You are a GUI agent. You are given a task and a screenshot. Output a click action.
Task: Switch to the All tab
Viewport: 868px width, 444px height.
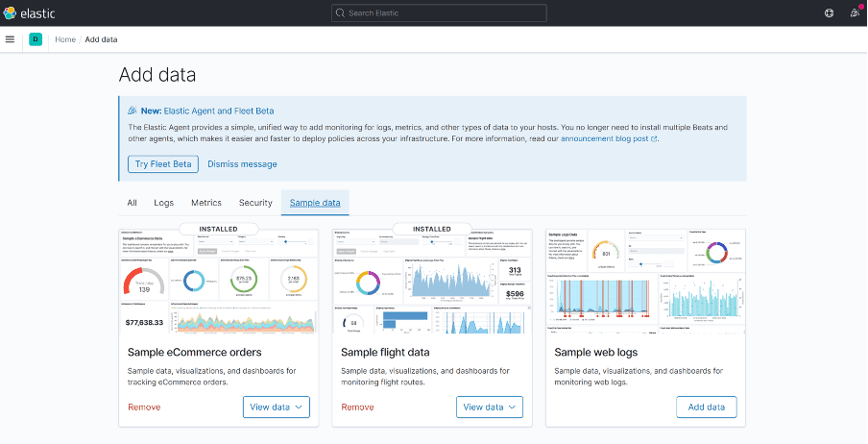coord(132,203)
